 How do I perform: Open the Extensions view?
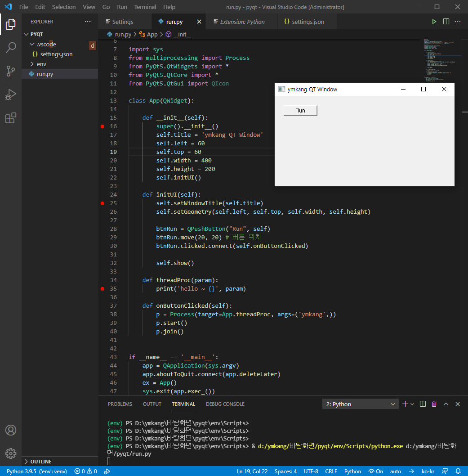11,118
